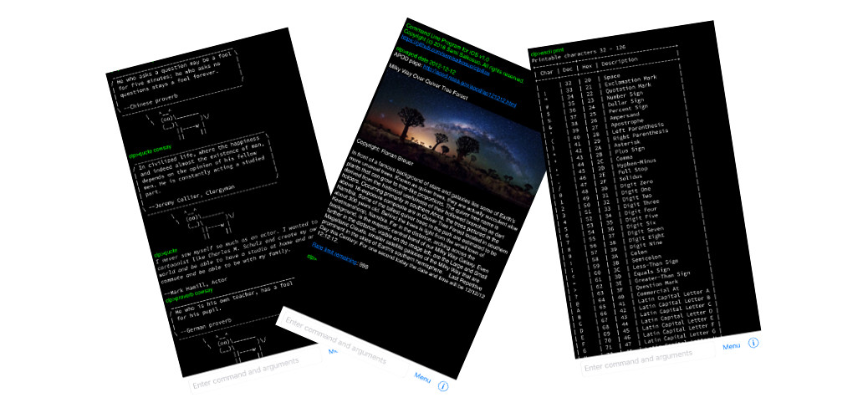Open the APOD page NASA link

469,86
